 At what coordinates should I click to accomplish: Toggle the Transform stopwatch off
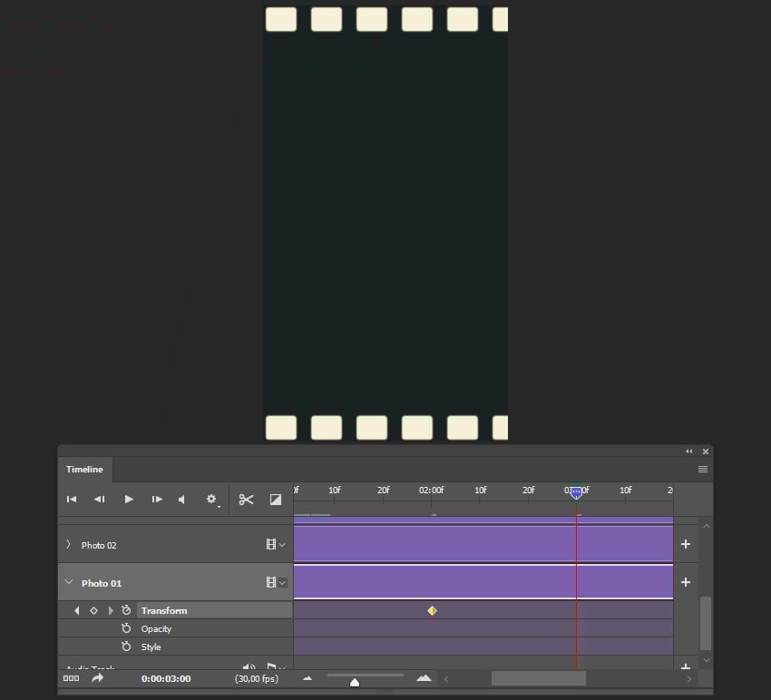(124, 610)
